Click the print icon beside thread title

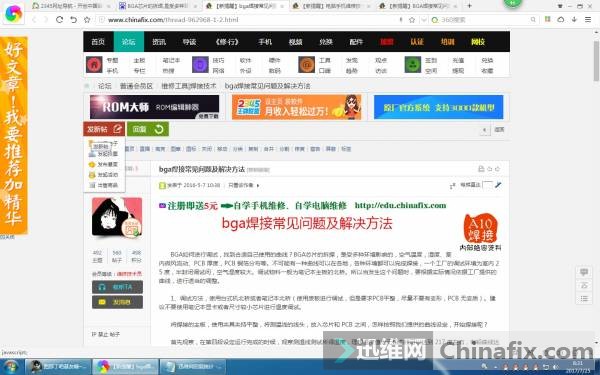pos(481,169)
